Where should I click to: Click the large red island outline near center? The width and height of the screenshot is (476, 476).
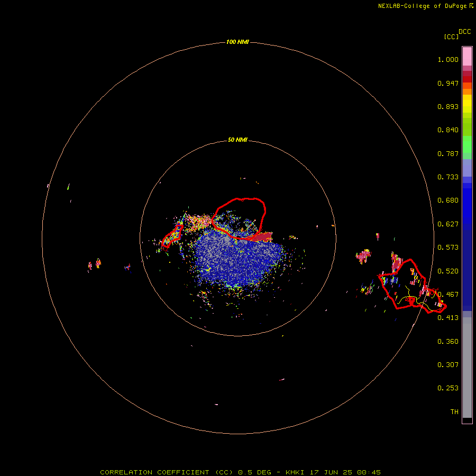[x=239, y=218]
